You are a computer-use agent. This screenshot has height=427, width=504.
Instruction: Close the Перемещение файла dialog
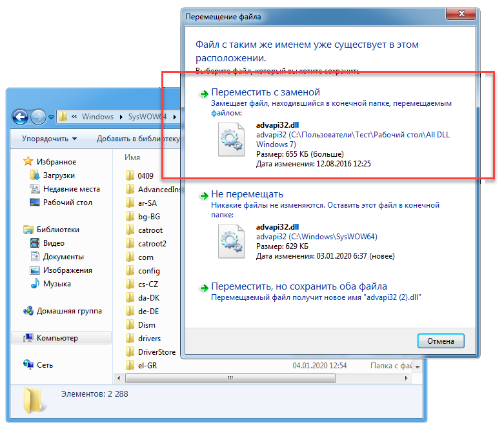pyautogui.click(x=461, y=14)
